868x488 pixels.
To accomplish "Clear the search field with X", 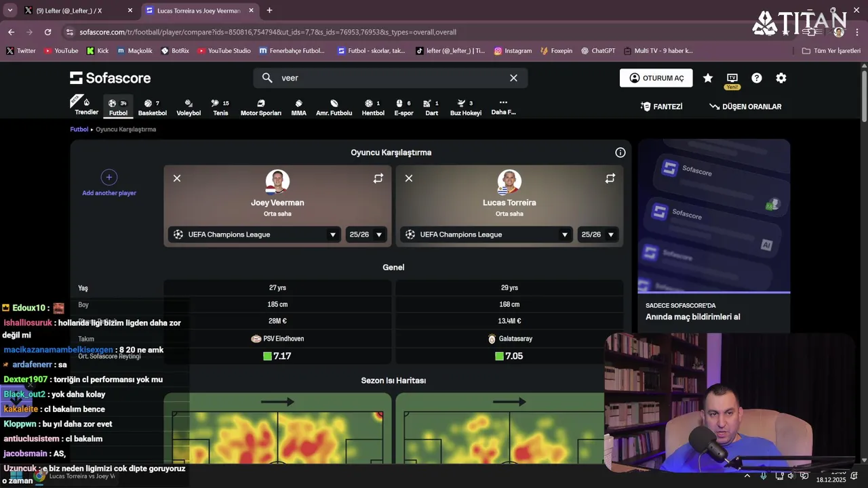I will coord(513,78).
